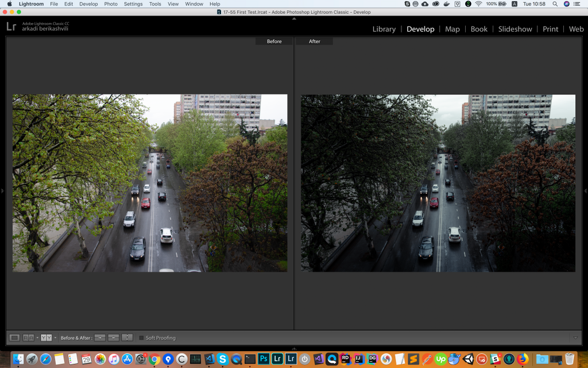Viewport: 588px width, 368px height.
Task: Go to the Book module
Action: click(479, 29)
